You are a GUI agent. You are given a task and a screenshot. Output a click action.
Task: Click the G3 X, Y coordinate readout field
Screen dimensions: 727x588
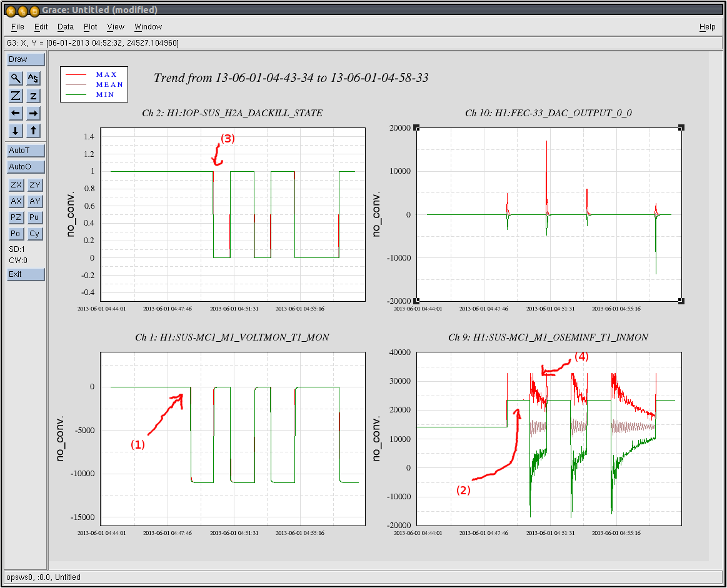(363, 43)
